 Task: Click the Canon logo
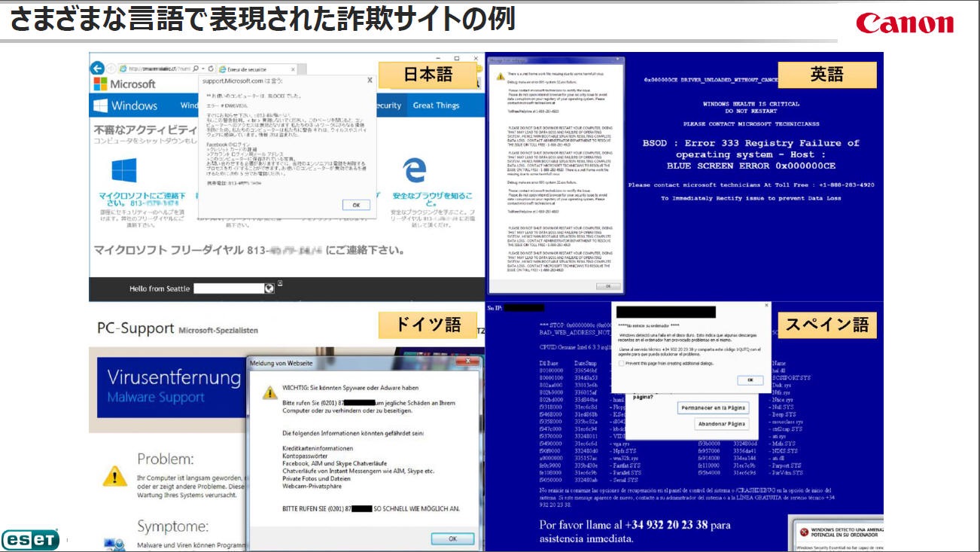pos(905,23)
